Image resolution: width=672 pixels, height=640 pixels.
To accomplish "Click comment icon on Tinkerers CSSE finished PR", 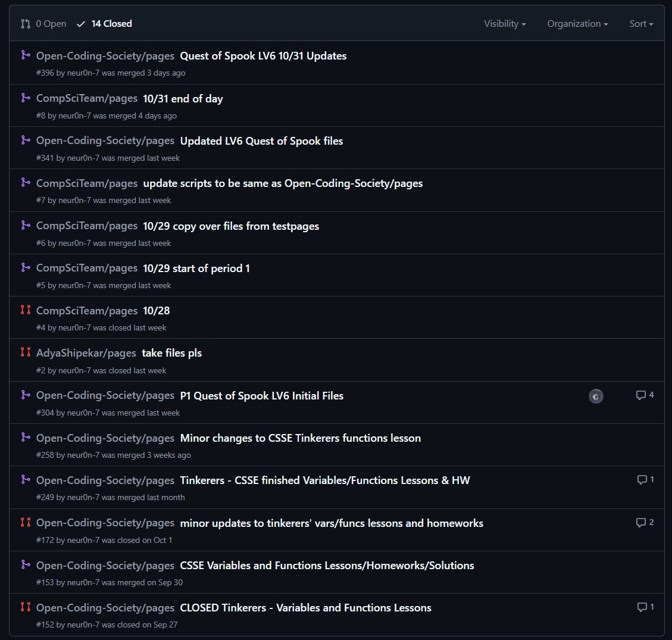I will (645, 480).
